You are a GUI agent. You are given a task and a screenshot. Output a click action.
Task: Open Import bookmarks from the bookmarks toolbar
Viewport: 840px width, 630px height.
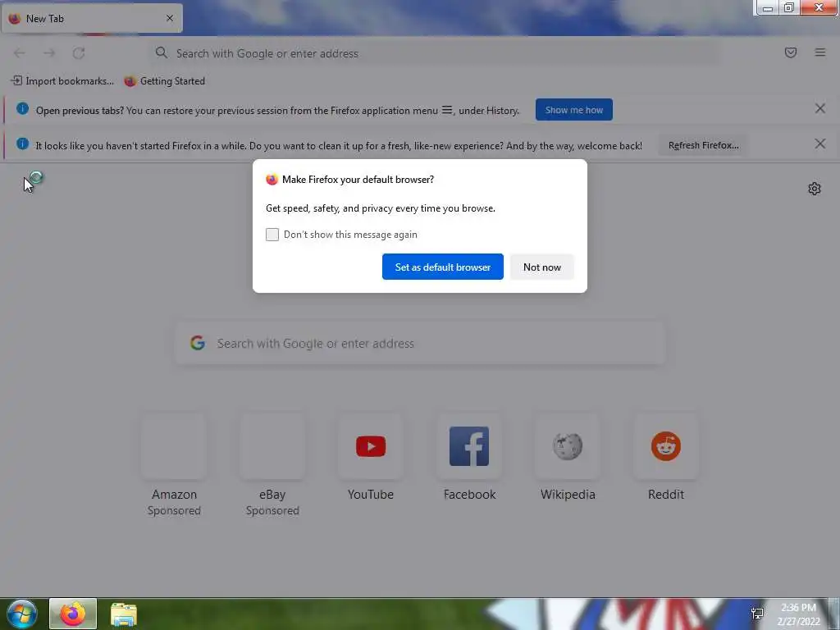point(62,81)
